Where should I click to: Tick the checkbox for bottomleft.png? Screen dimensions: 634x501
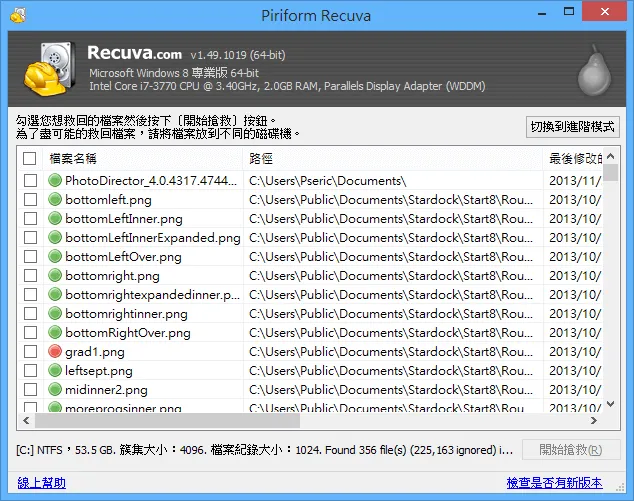pos(30,199)
